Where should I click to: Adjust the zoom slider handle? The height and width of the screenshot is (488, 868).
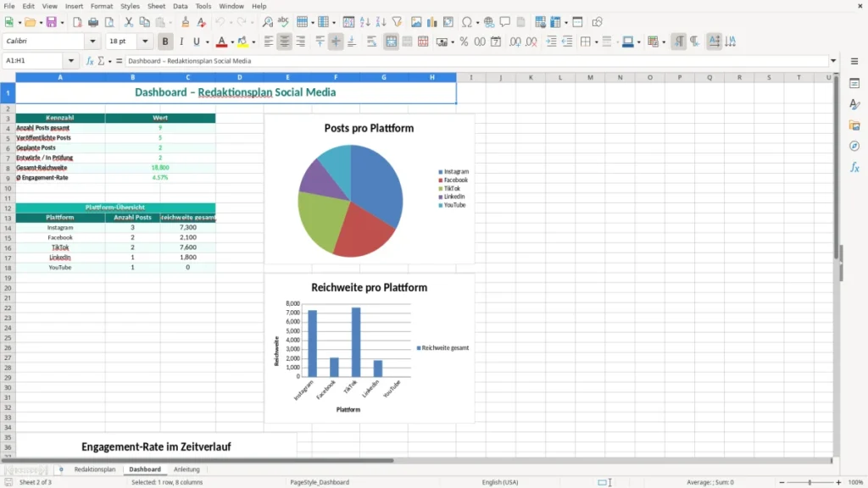pyautogui.click(x=810, y=482)
